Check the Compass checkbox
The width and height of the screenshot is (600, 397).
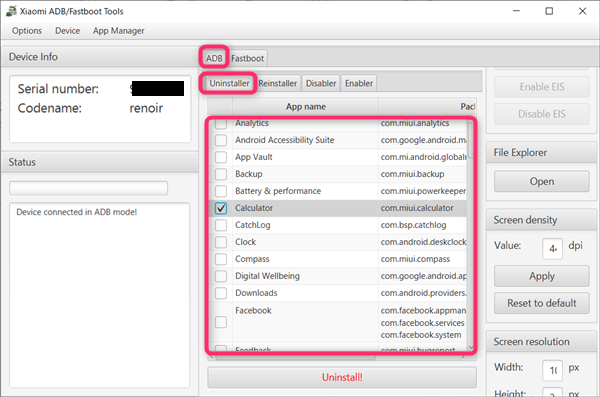[221, 259]
